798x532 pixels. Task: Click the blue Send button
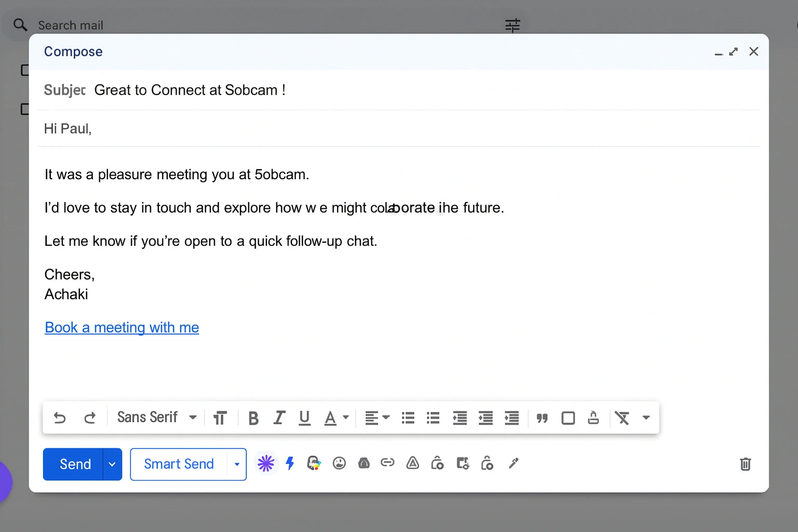[x=75, y=464]
